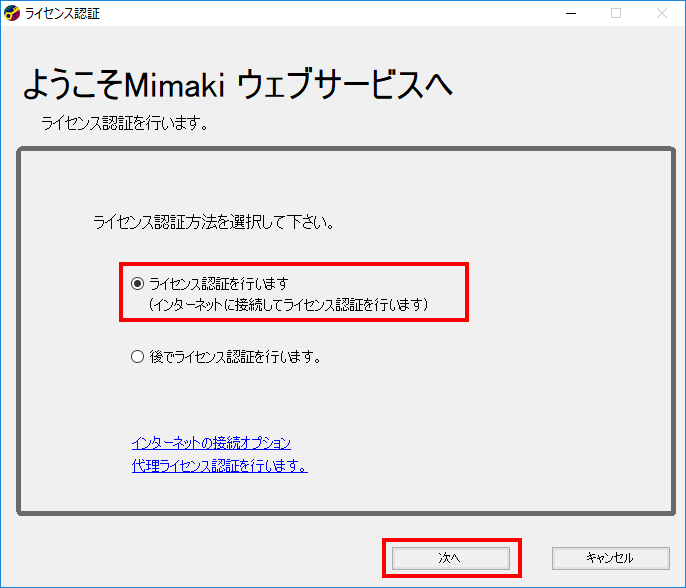Click the application icon in the title bar

[12, 13]
